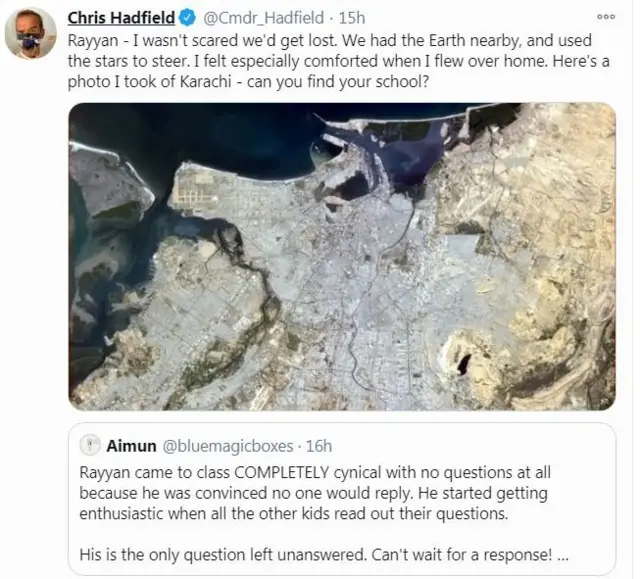The width and height of the screenshot is (640, 579).
Task: Open Chris Hadfield's profile avatar
Action: [x=30, y=34]
